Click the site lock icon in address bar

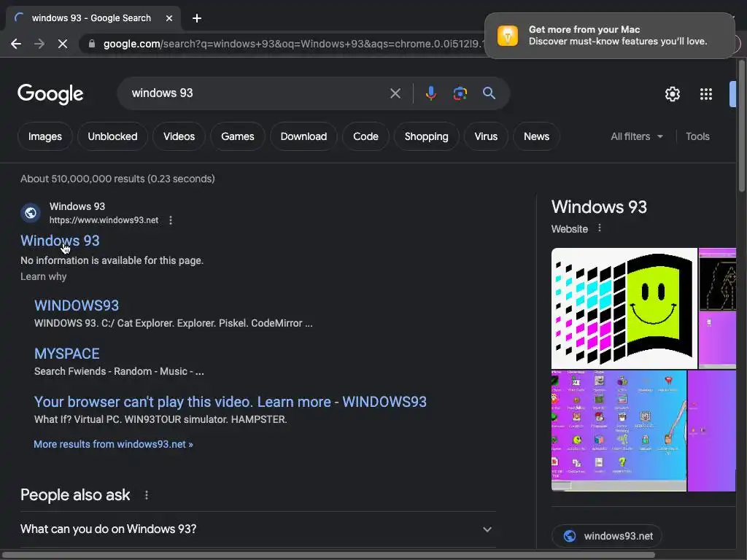click(93, 44)
